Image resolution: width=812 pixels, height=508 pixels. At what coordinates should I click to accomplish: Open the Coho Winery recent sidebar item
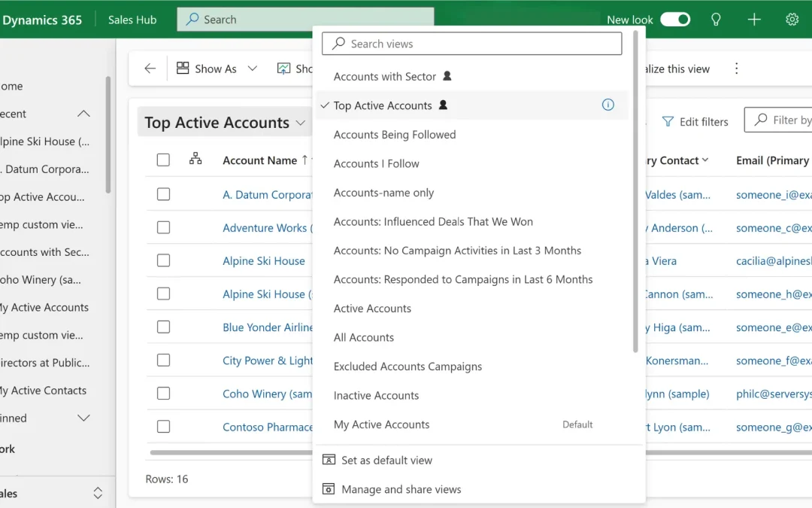[x=41, y=280]
